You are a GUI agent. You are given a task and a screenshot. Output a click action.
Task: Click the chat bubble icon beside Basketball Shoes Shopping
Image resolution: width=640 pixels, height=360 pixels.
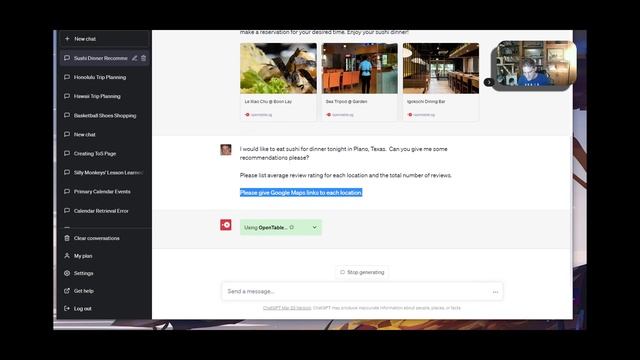coord(67,116)
